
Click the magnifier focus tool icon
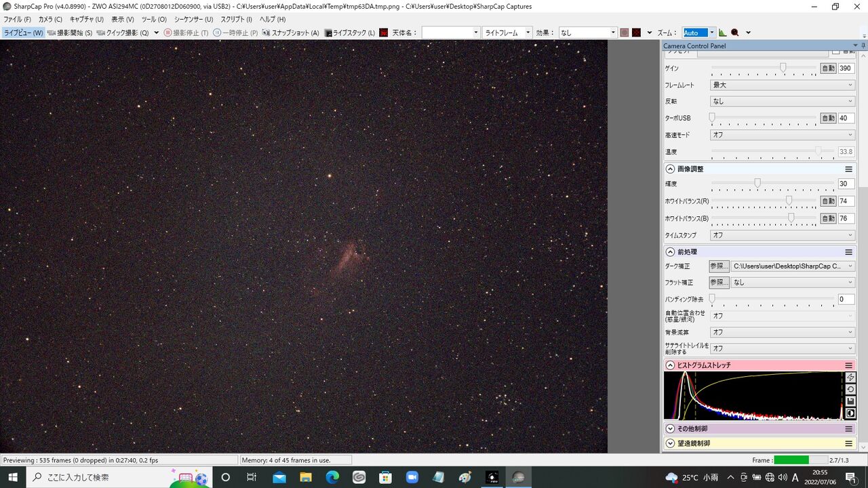734,33
